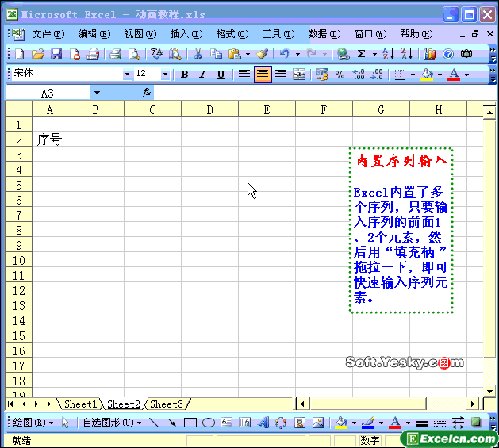Open a file with the Open folder icon
499x448 pixels.
coord(38,54)
